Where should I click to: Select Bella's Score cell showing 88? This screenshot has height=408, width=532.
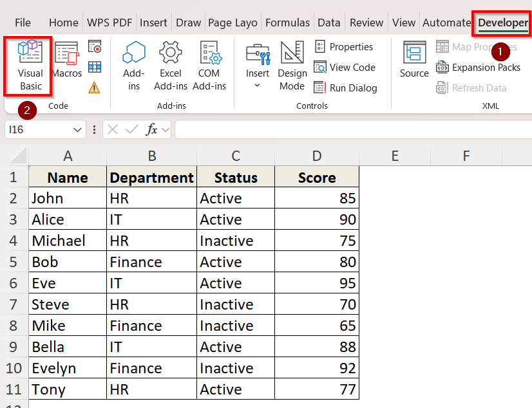316,347
